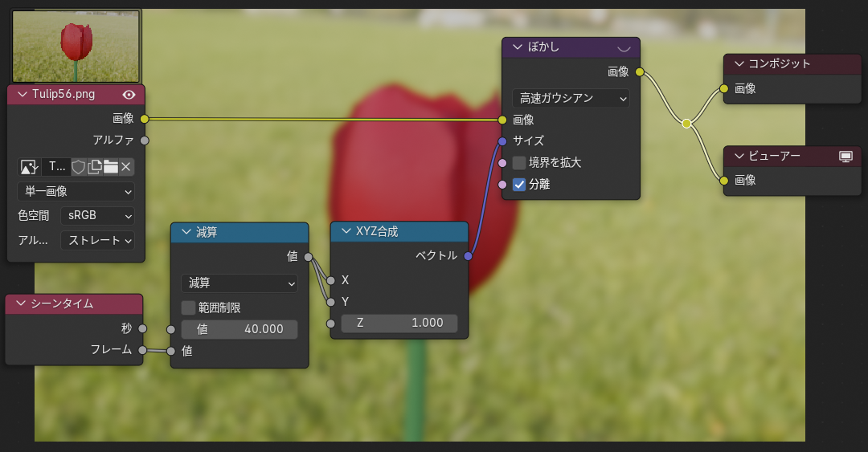
Task: Click Y input socket on XYZ合成
Action: [x=330, y=302]
